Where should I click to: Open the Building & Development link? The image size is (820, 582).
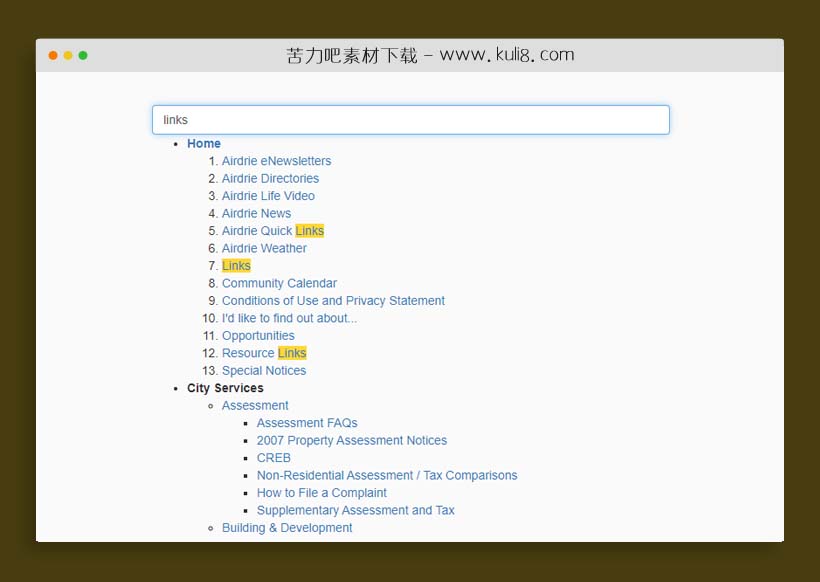tap(287, 529)
